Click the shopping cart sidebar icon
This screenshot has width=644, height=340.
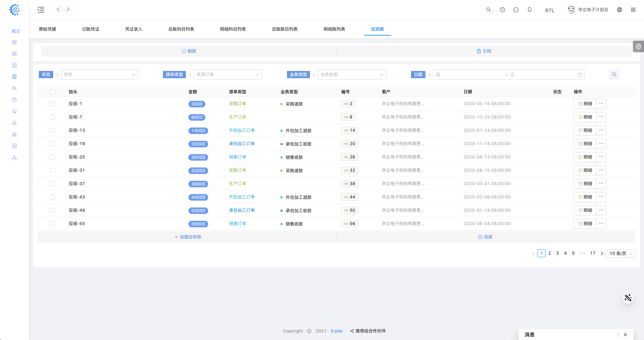(x=14, y=111)
